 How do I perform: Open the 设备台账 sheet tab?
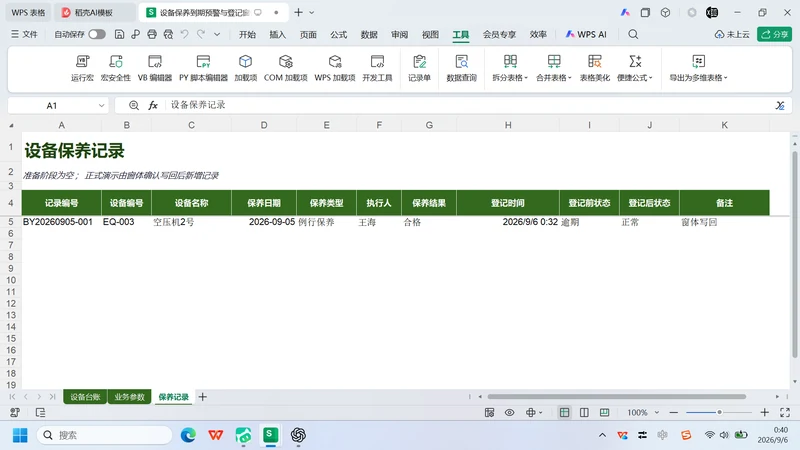[x=85, y=397]
